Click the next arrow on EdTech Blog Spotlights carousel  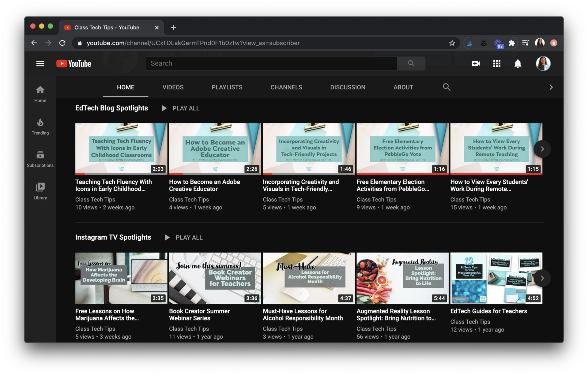pos(542,149)
